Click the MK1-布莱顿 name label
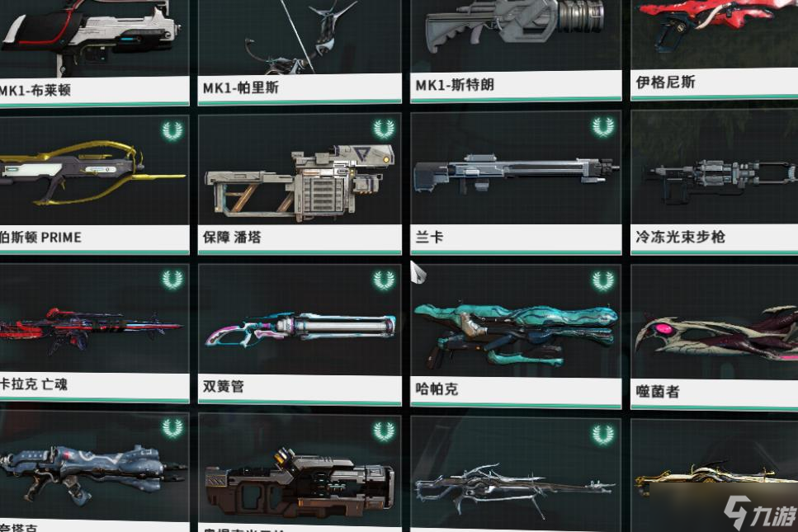Viewport: 798px width, 532px height. coord(35,91)
